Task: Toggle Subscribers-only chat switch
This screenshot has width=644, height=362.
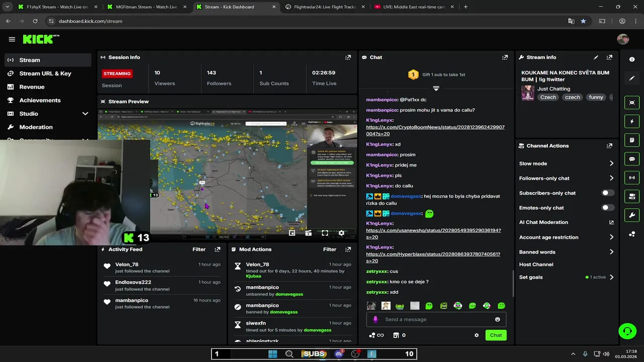Action: coord(608,193)
